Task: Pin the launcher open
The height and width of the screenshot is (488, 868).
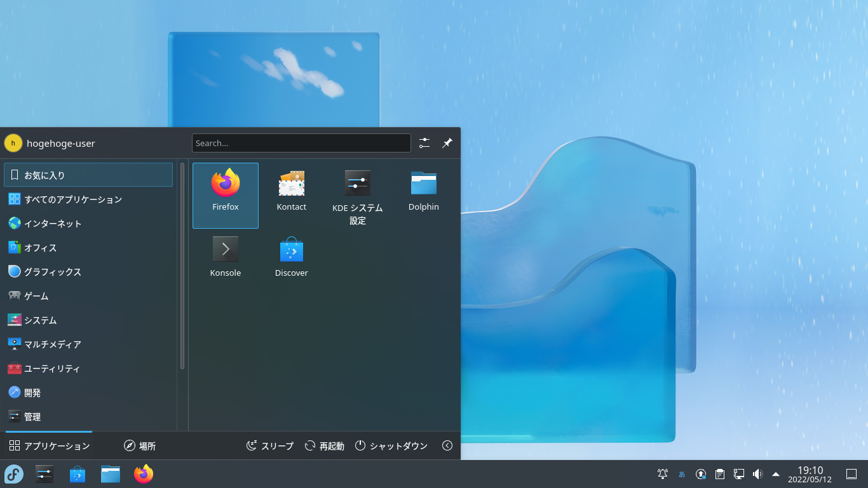Action: coord(447,143)
